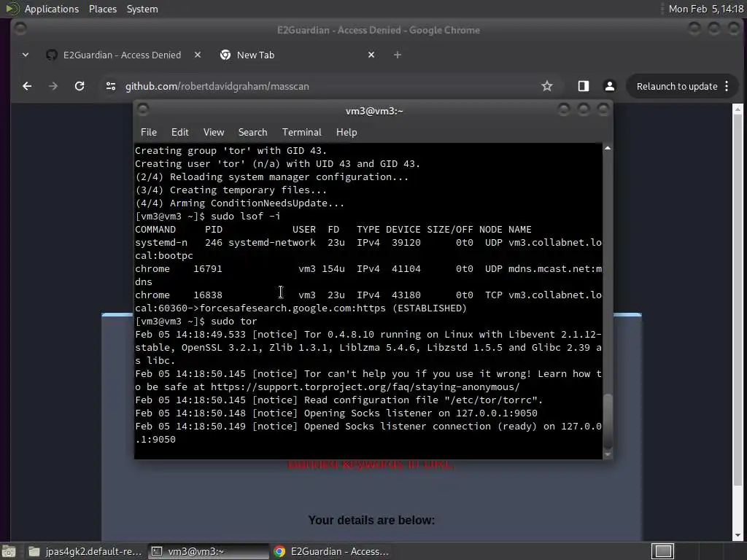The image size is (747, 560).
Task: Click the support.torproject.org URL in terminal
Action: (365, 387)
